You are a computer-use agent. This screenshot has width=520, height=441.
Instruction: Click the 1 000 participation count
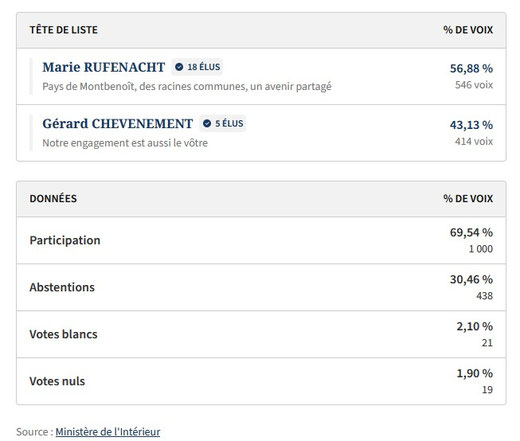pos(481,249)
